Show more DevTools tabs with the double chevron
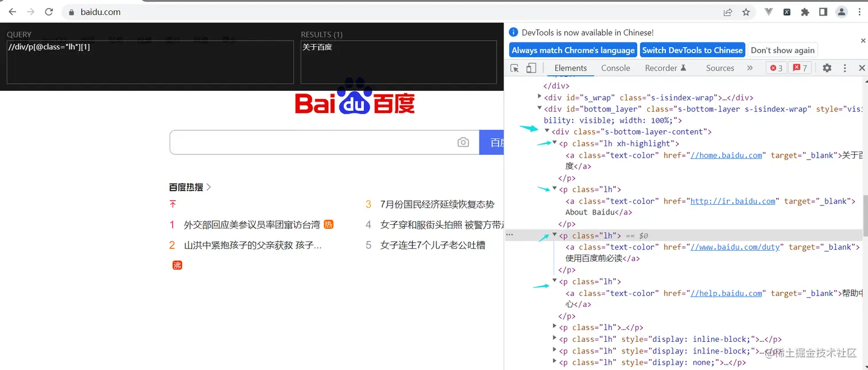 (x=750, y=68)
